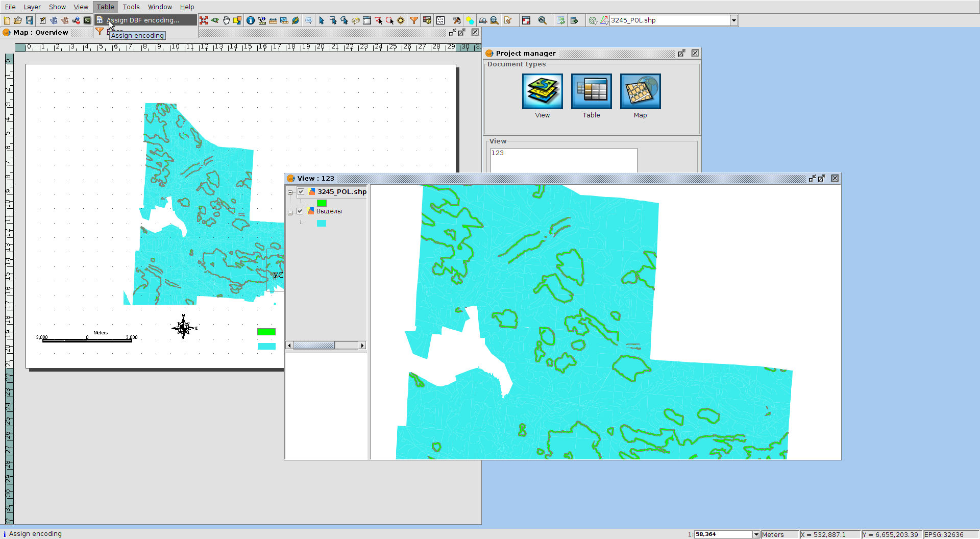Viewport: 980px width, 539px height.
Task: Open the map scale dropdown in status bar
Action: click(756, 534)
